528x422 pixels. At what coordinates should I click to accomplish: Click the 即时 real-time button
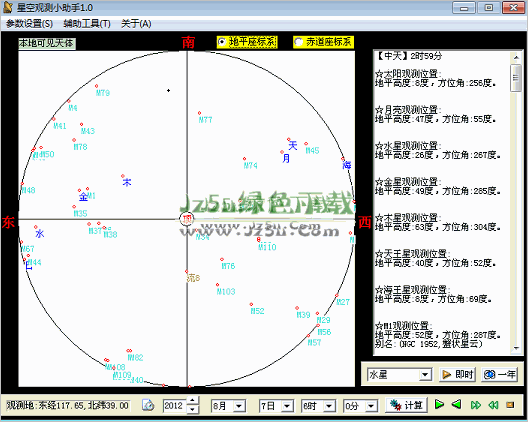tap(457, 375)
